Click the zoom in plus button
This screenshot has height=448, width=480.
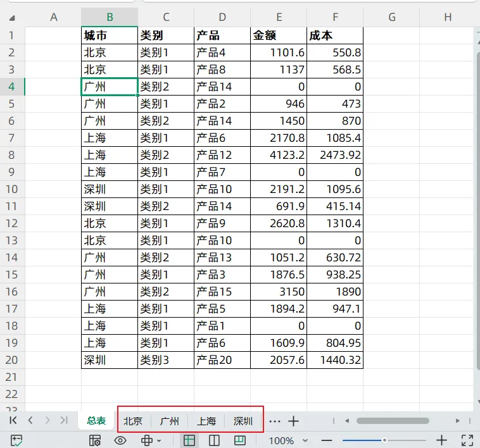[441, 440]
